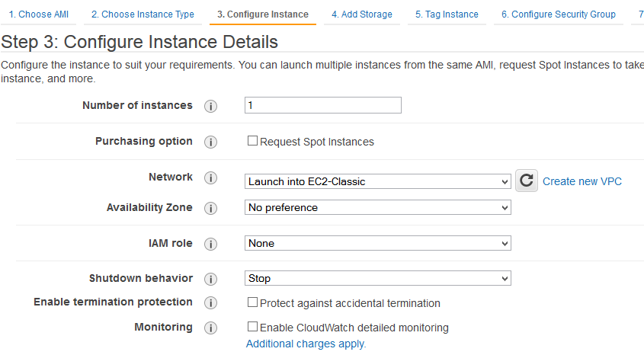644x355 pixels.
Task: Click the Create new VPC link
Action: [582, 181]
